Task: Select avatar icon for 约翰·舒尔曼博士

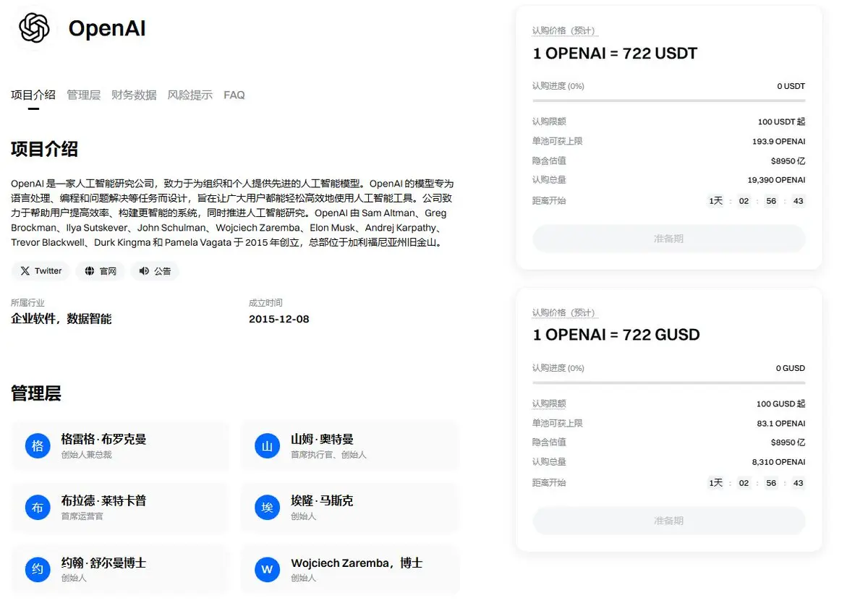Action: (x=38, y=570)
